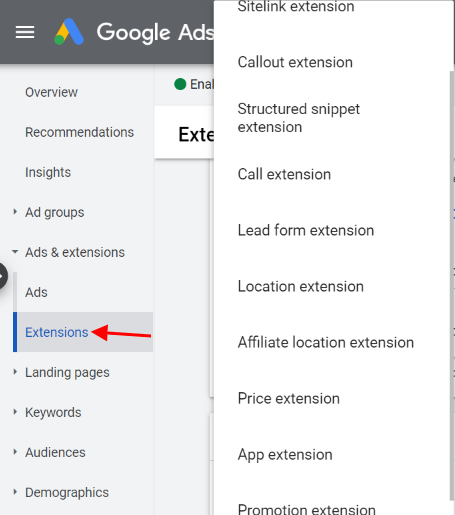Open the Overview page
Viewport: 455px width, 515px height.
coord(51,92)
